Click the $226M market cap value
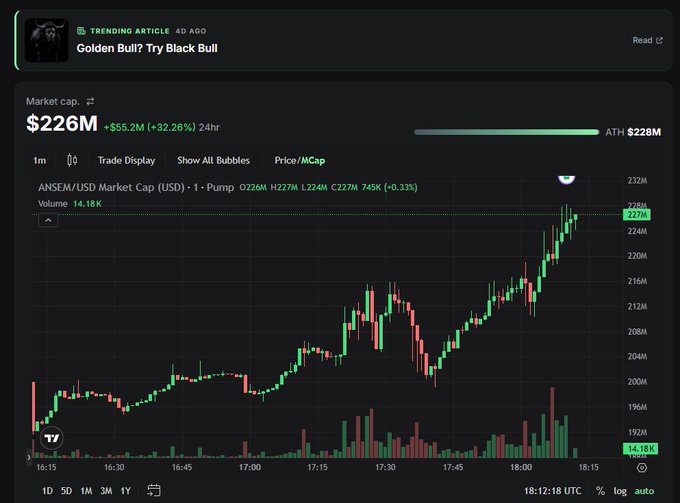This screenshot has width=680, height=503. (x=62, y=123)
